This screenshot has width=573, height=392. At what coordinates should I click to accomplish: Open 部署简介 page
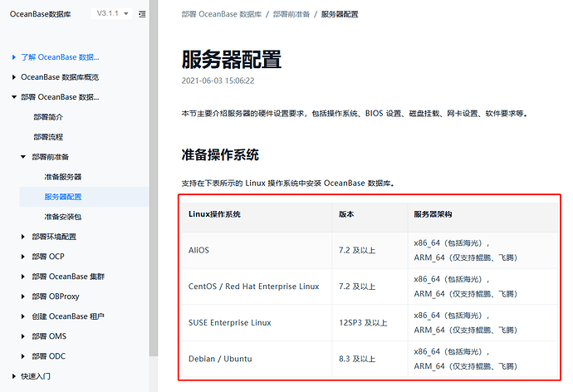48,117
